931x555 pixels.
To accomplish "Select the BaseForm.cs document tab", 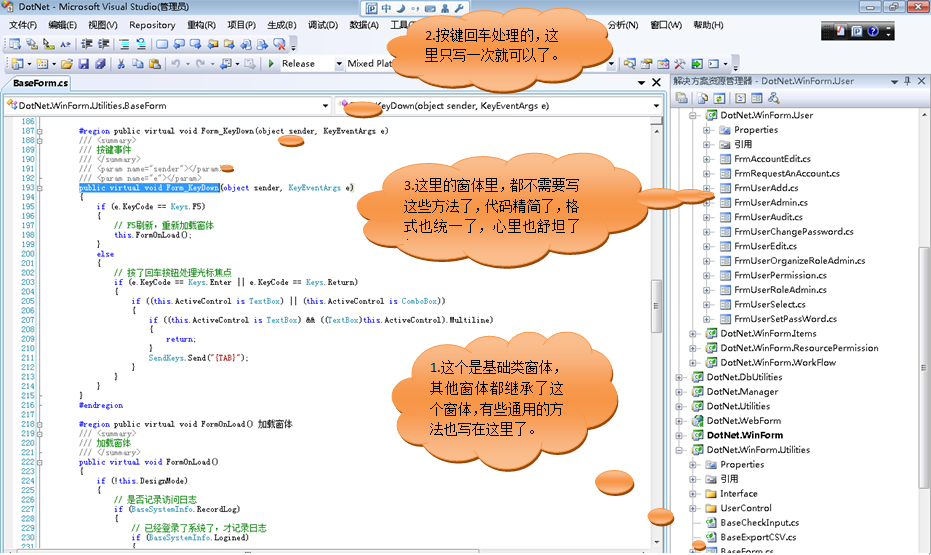I will tap(40, 83).
